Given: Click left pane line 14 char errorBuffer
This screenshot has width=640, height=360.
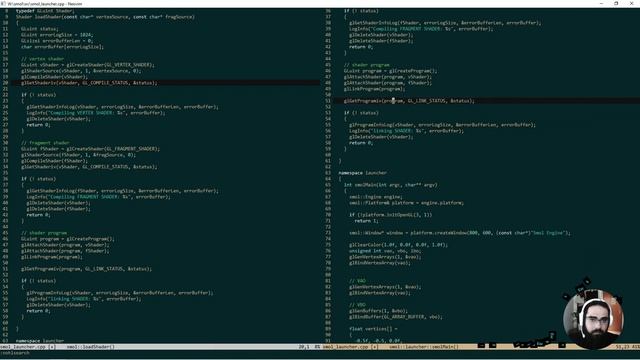Looking at the screenshot, I should 62,47.
